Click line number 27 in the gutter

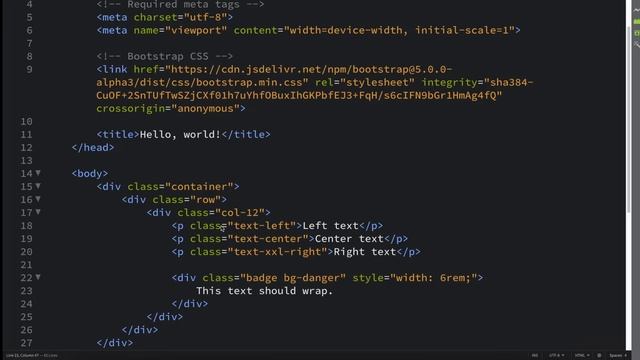26,343
